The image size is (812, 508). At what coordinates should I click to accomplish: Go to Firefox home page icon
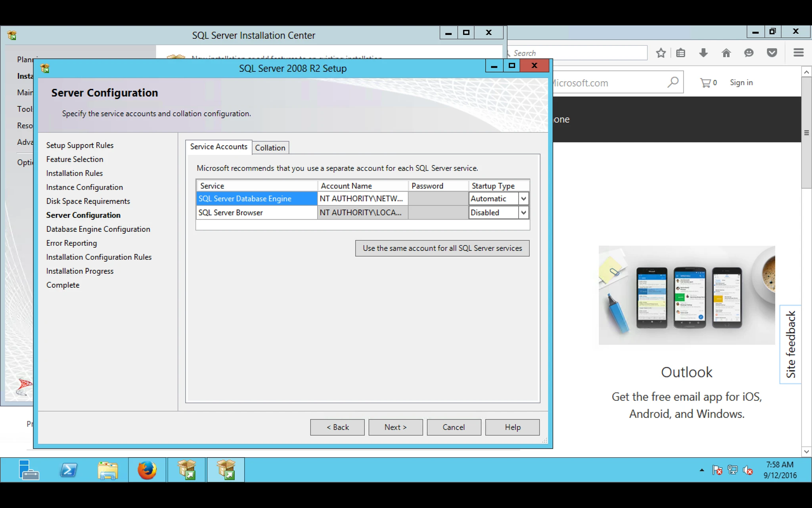pyautogui.click(x=726, y=53)
